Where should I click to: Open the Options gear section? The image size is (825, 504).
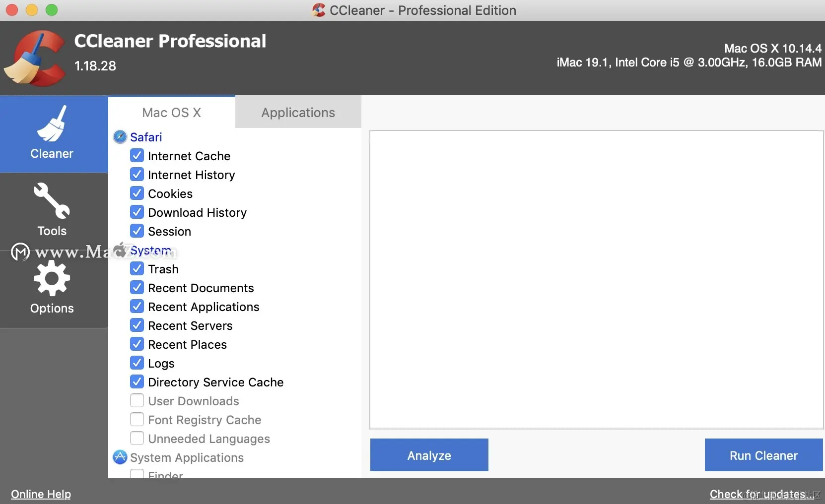(x=54, y=289)
